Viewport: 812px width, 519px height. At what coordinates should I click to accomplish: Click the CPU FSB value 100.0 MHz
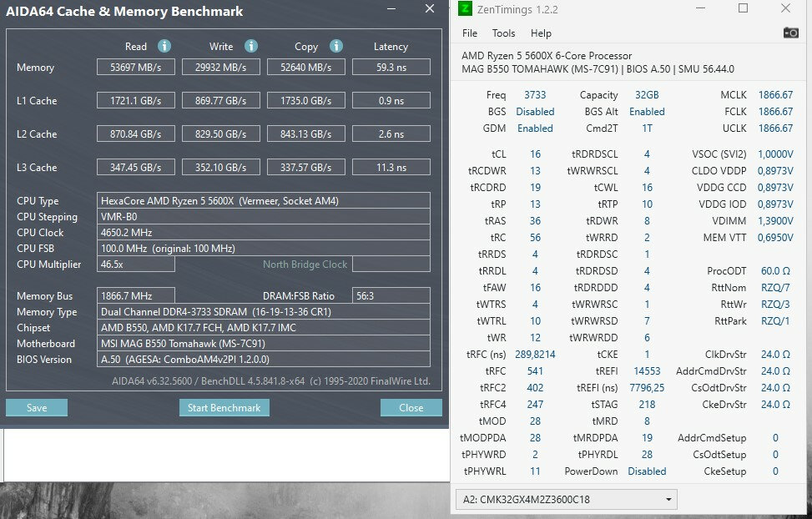click(263, 248)
